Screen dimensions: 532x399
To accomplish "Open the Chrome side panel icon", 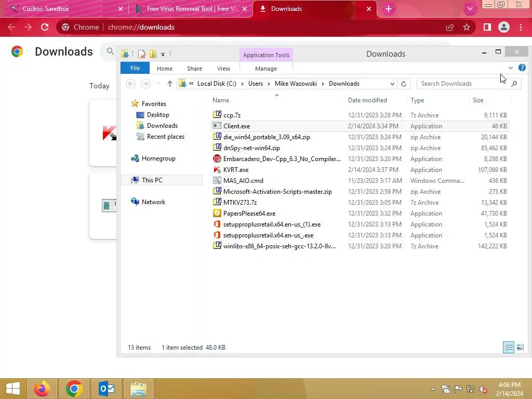I will [487, 27].
